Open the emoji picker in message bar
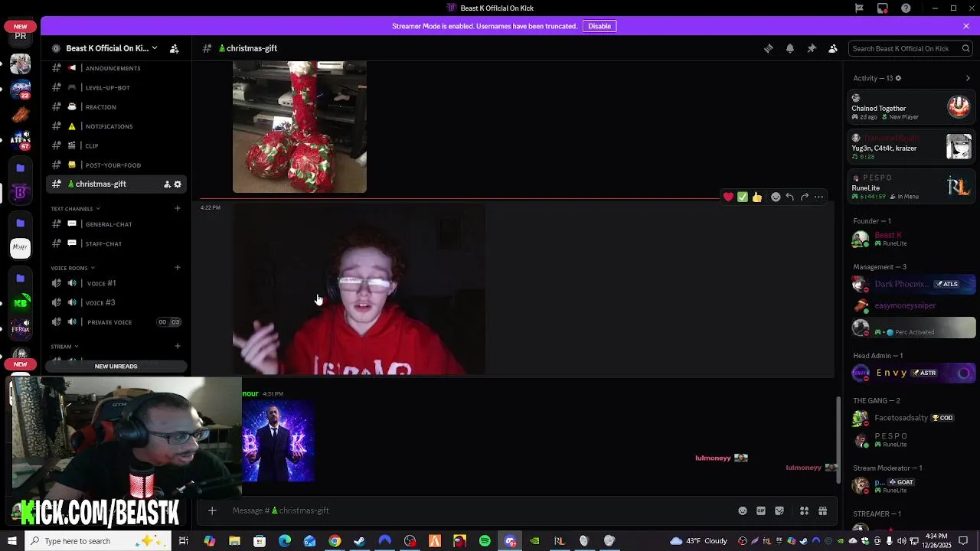The height and width of the screenshot is (551, 980). coord(743,511)
